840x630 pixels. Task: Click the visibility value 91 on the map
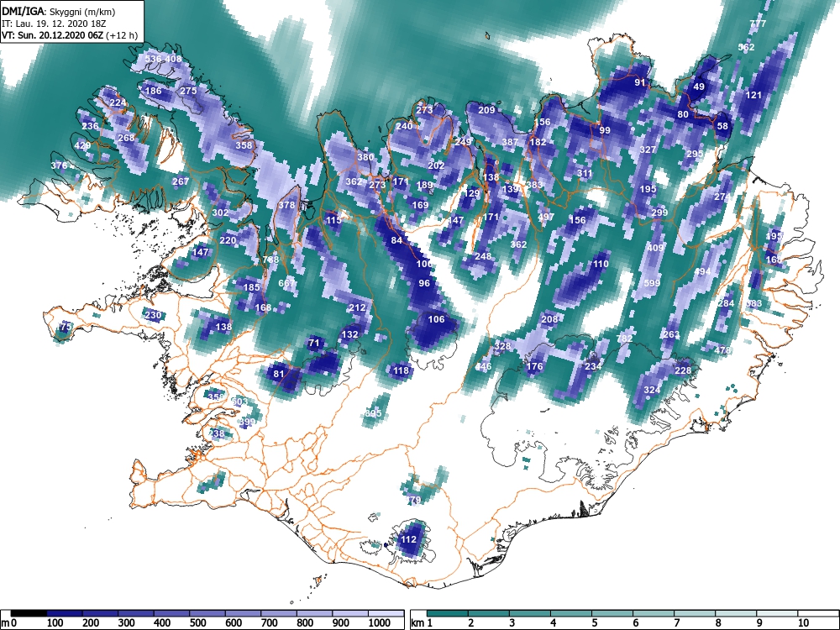pos(639,82)
